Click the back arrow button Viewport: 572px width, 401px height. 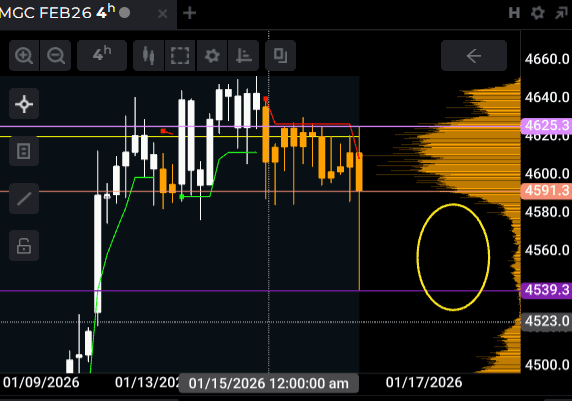pos(474,55)
